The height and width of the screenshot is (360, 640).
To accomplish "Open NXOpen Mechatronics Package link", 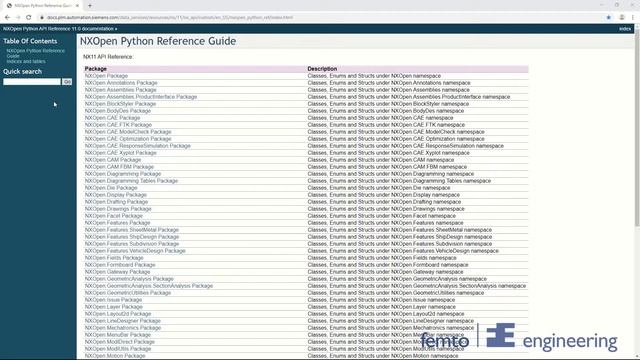I will (123, 328).
